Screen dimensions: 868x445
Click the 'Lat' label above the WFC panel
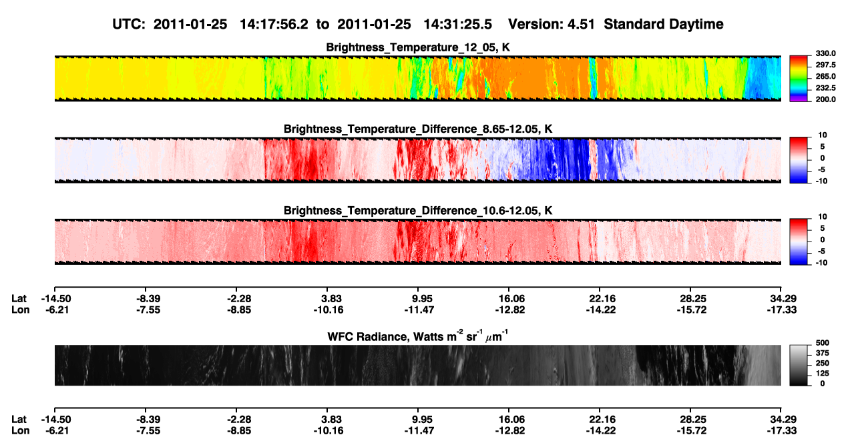click(x=19, y=299)
